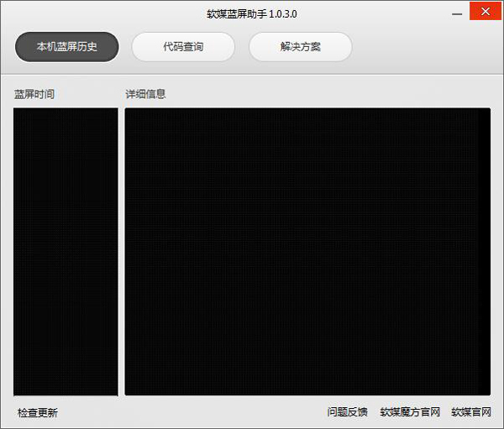Screen dimensions: 504x429
Task: Visit the 软媒魔方官网 link
Action: coord(410,412)
